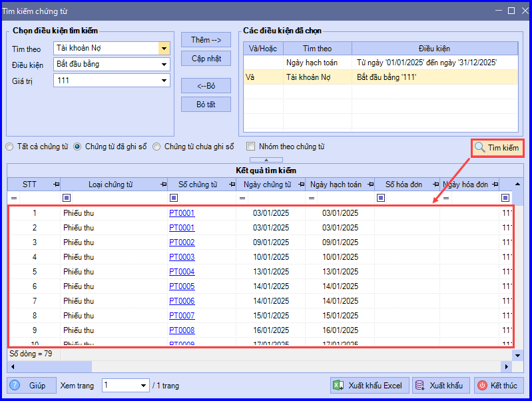Open PT0001 link in row 2

point(182,228)
